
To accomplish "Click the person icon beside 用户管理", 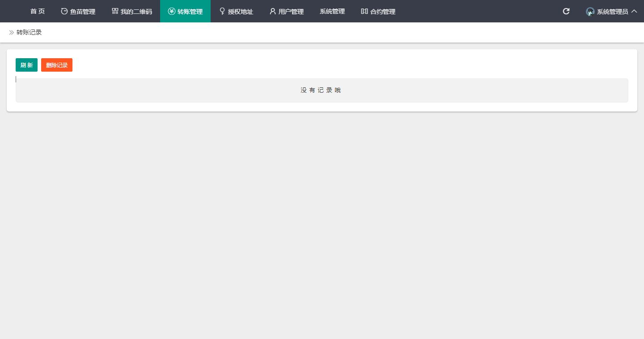I will tap(272, 11).
